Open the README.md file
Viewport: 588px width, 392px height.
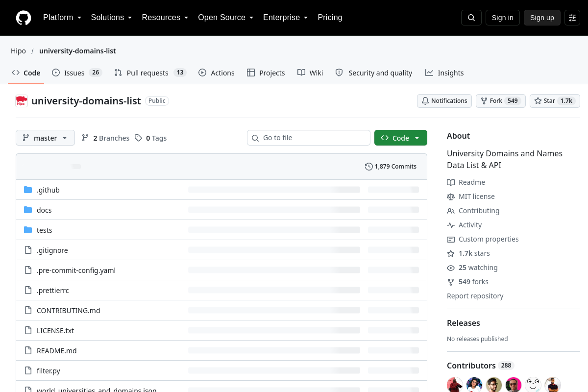tap(57, 351)
